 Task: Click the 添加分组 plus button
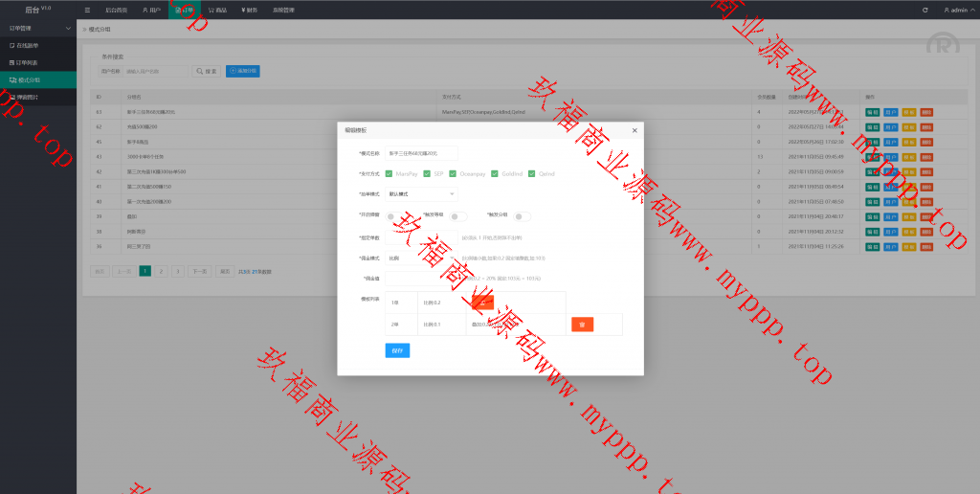tap(242, 71)
